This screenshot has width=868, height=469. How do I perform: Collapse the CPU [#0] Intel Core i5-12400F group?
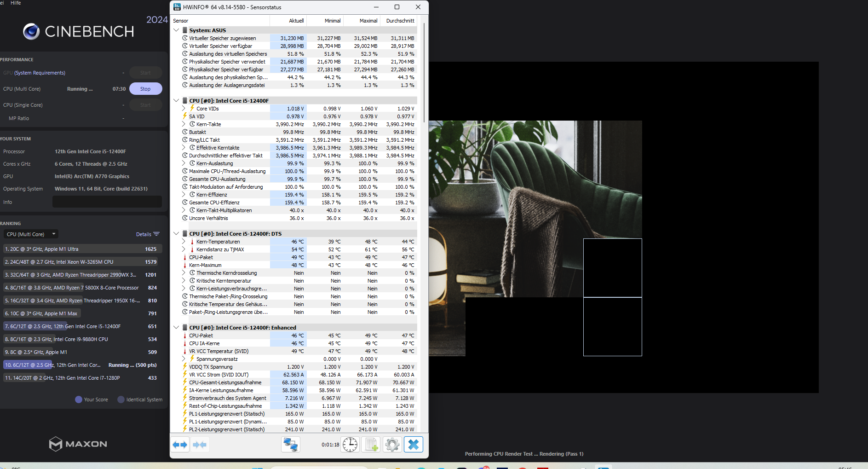(176, 101)
